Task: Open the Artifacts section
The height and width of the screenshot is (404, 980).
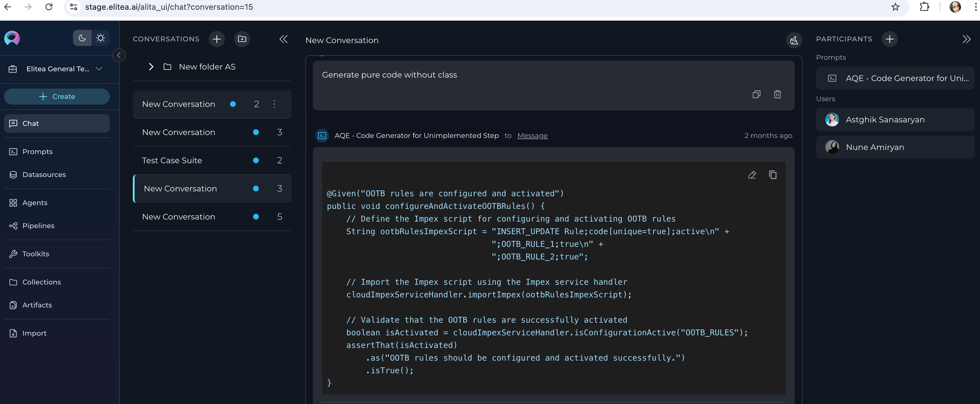Action: click(57, 305)
